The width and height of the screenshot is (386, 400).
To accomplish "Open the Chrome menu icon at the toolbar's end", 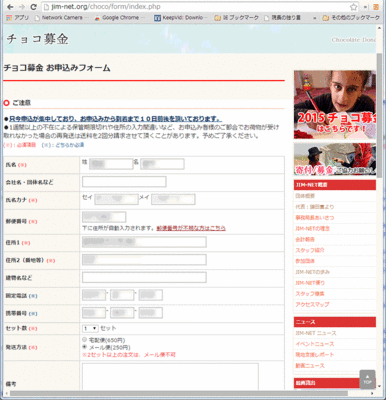I will click(376, 7).
